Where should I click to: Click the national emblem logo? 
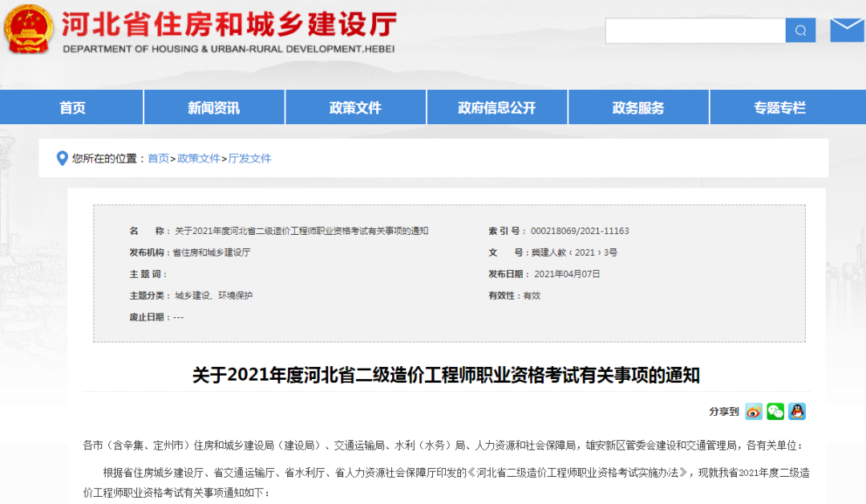coord(29,30)
